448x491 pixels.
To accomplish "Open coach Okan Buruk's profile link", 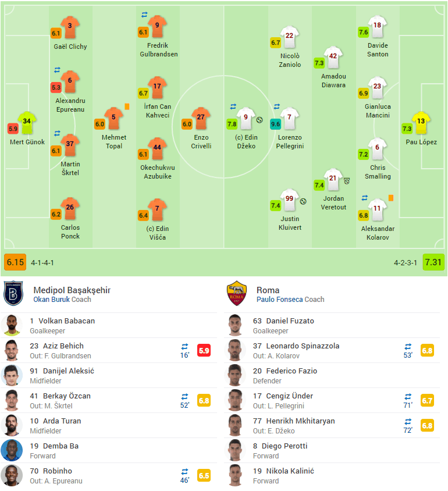I will click(52, 300).
